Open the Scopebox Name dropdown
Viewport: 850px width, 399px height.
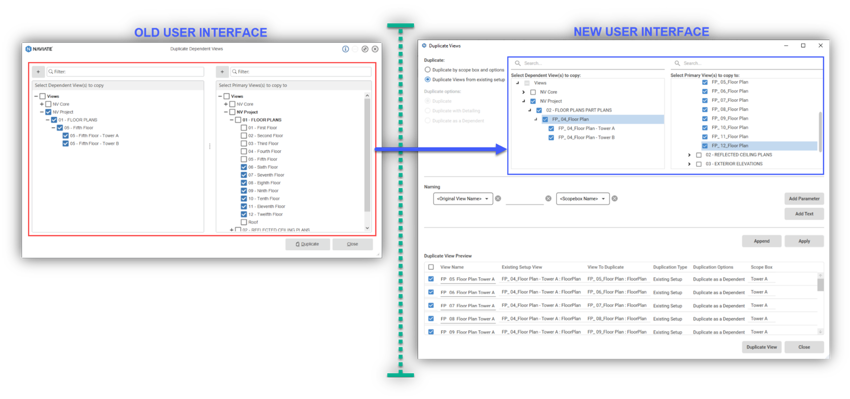click(x=583, y=199)
